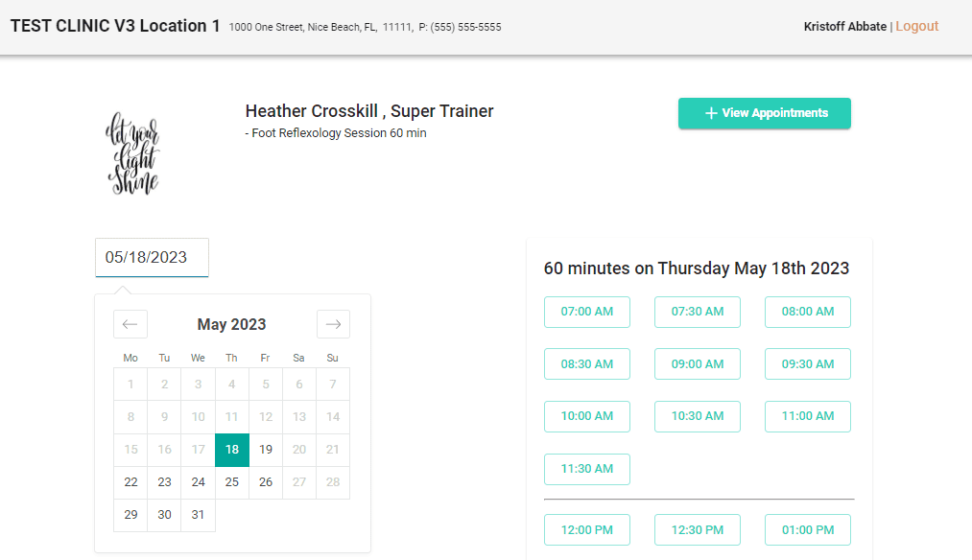This screenshot has height=560, width=972.
Task: Choose May 25 on the date picker
Action: coord(232,482)
